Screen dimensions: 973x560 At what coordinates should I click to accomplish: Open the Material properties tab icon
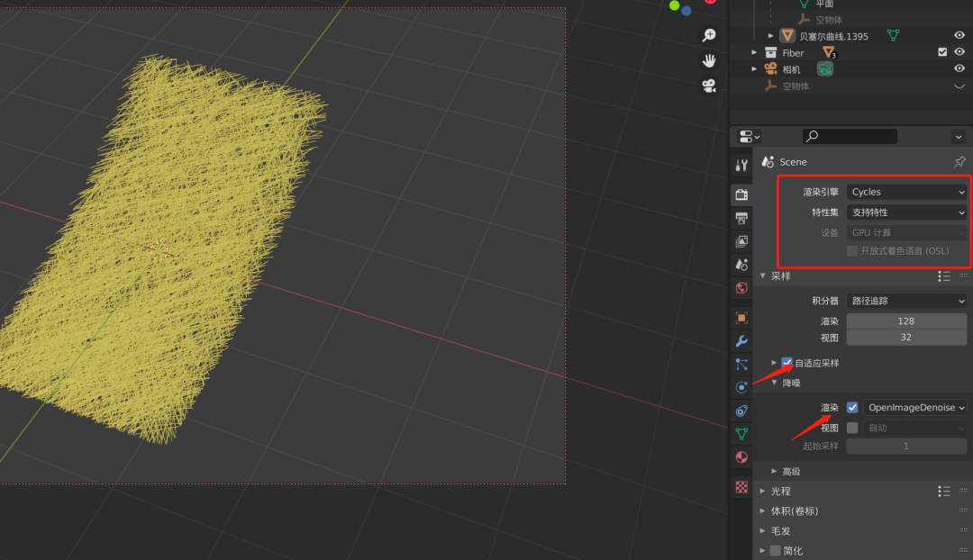tap(741, 457)
